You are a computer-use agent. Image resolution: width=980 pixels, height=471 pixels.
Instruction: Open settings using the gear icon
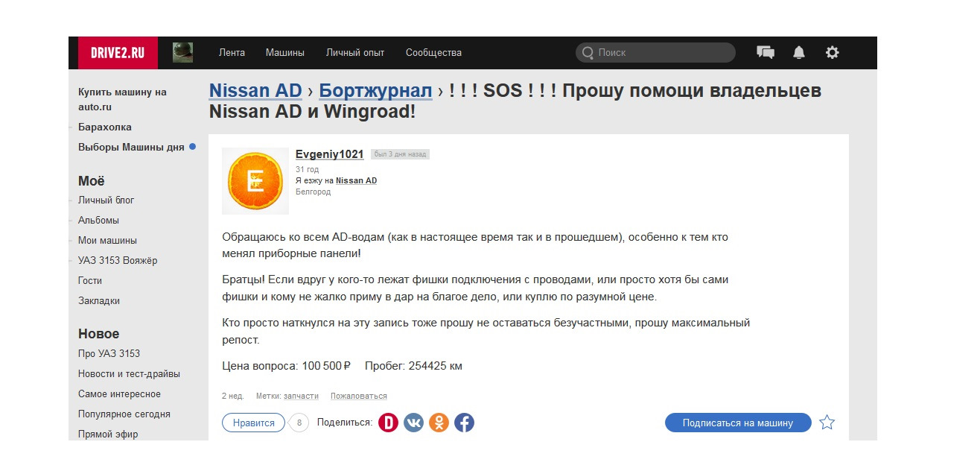coord(832,52)
